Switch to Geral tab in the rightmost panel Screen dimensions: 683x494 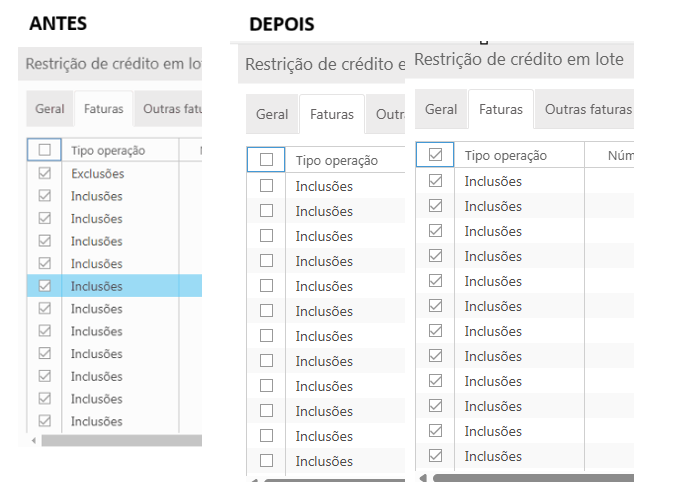441,109
